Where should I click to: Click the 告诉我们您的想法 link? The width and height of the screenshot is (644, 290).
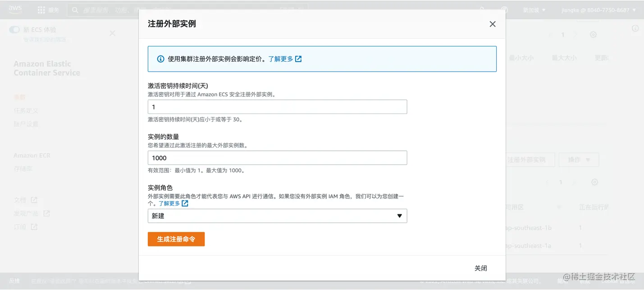[45, 40]
